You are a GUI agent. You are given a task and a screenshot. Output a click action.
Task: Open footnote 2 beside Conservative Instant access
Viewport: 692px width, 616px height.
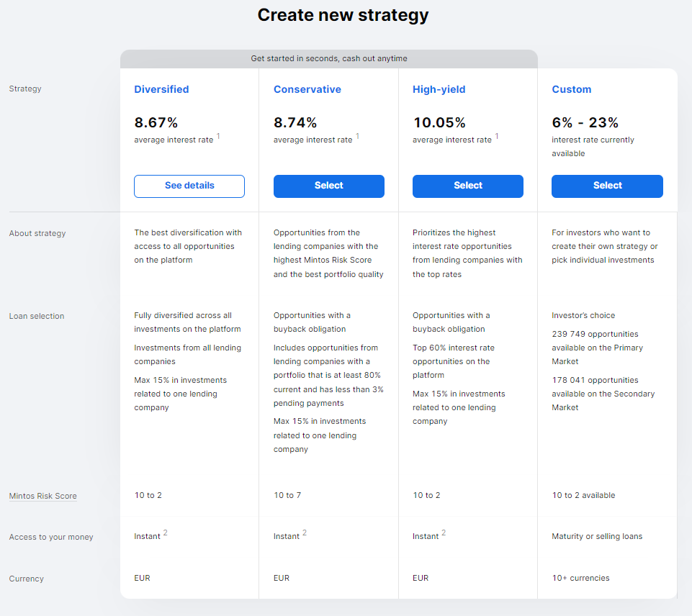tap(304, 533)
